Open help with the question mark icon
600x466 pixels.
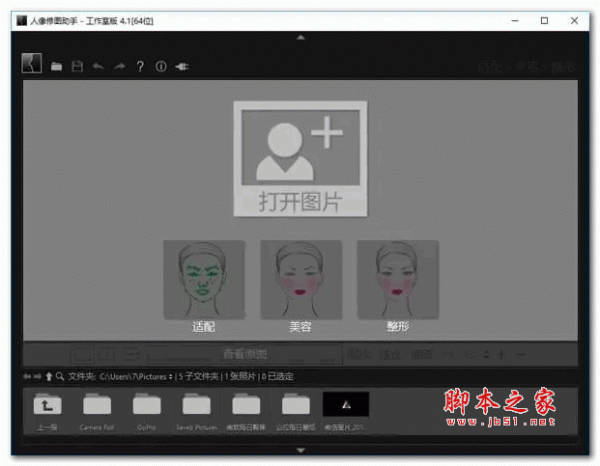tap(140, 66)
